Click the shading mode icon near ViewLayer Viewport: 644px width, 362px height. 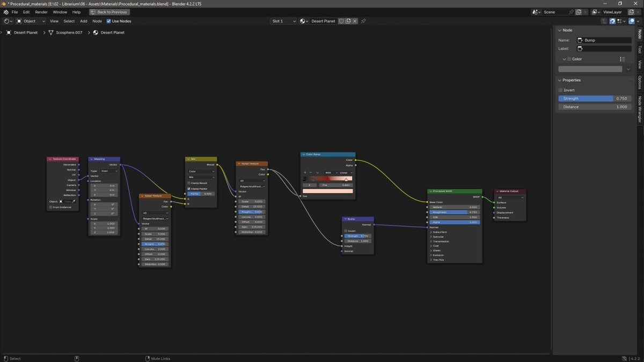(x=632, y=21)
